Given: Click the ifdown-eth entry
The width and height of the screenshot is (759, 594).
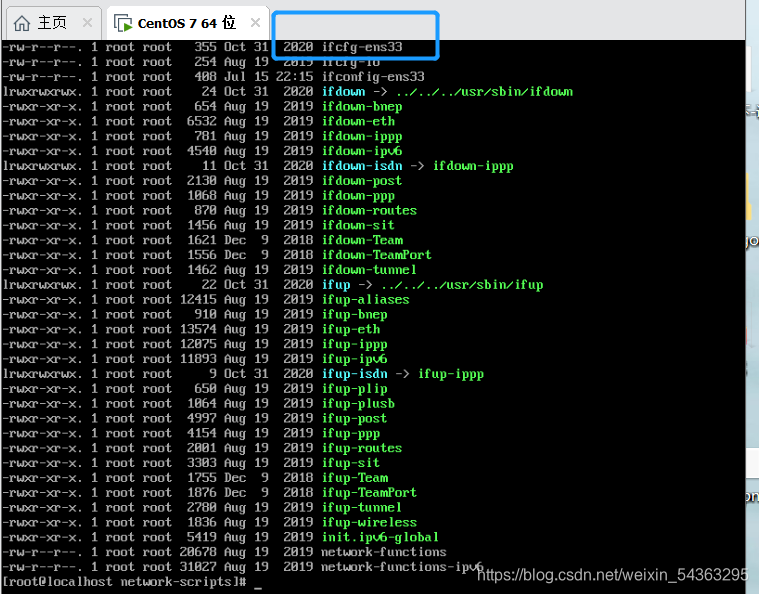Looking at the screenshot, I should [358, 121].
